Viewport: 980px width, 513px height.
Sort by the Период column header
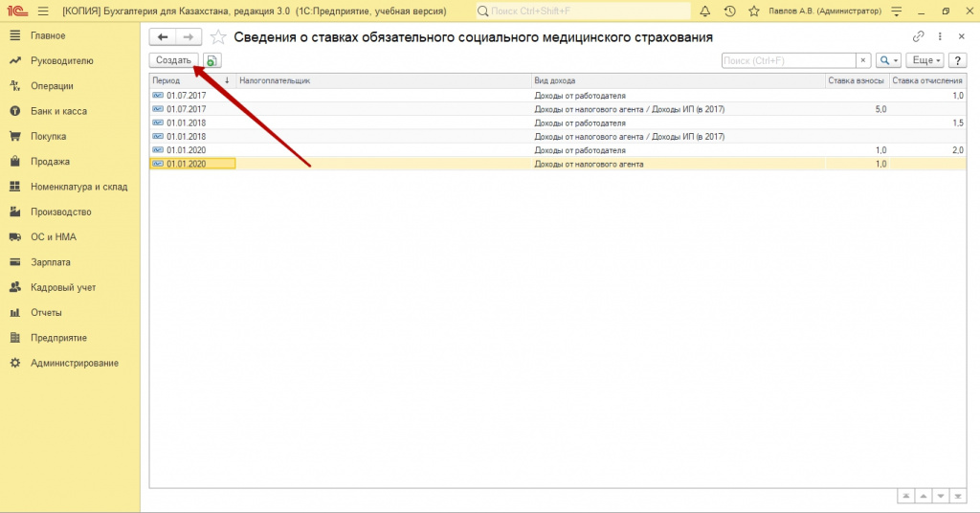pos(192,80)
